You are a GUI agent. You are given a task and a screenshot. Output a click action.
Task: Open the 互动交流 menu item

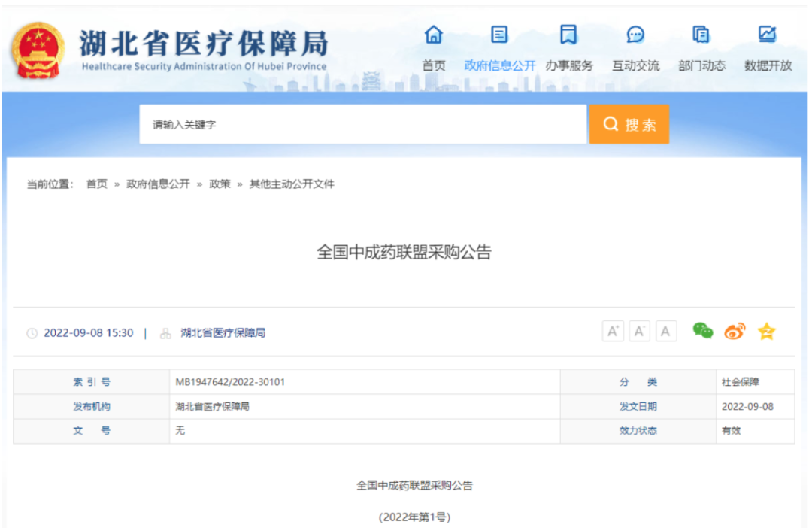click(x=636, y=65)
